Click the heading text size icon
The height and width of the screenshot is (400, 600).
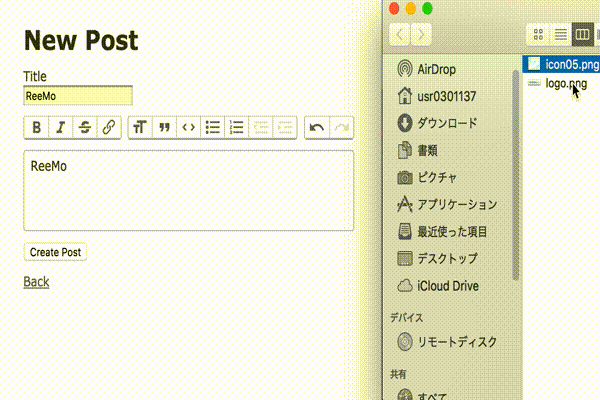point(140,127)
